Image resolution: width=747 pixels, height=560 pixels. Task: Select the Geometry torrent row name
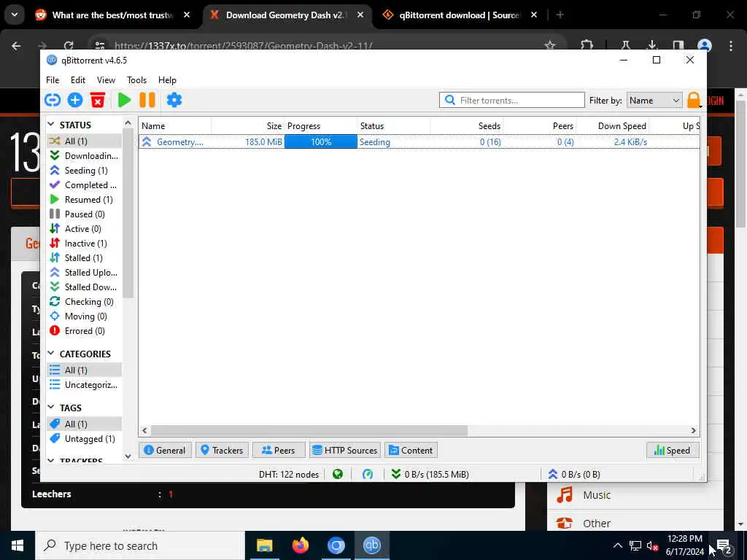tap(180, 142)
